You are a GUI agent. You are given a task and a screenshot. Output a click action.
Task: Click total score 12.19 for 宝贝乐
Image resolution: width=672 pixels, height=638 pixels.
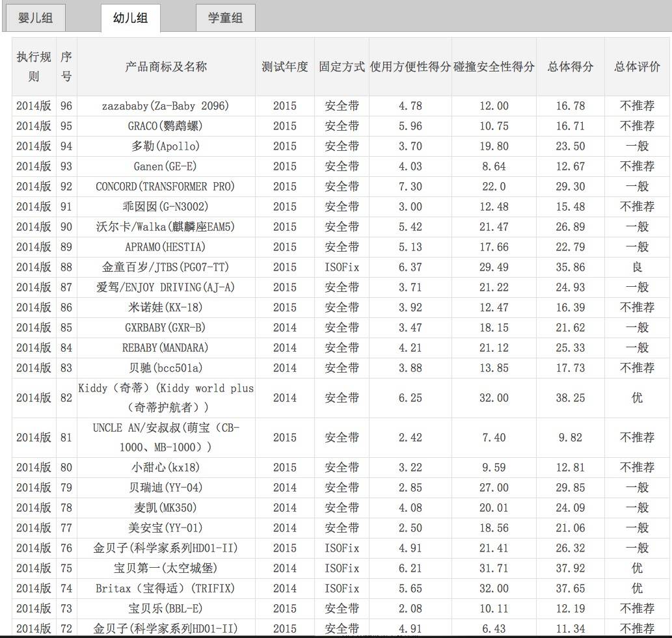(x=570, y=609)
